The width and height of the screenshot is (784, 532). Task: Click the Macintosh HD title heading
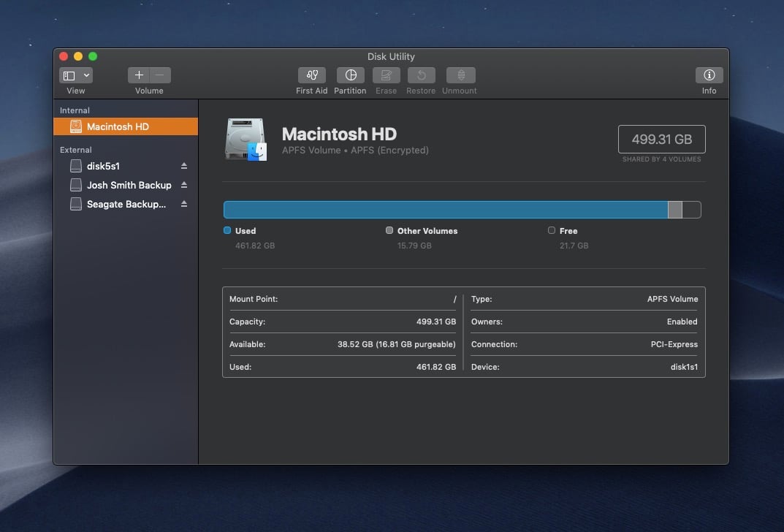[x=339, y=134]
